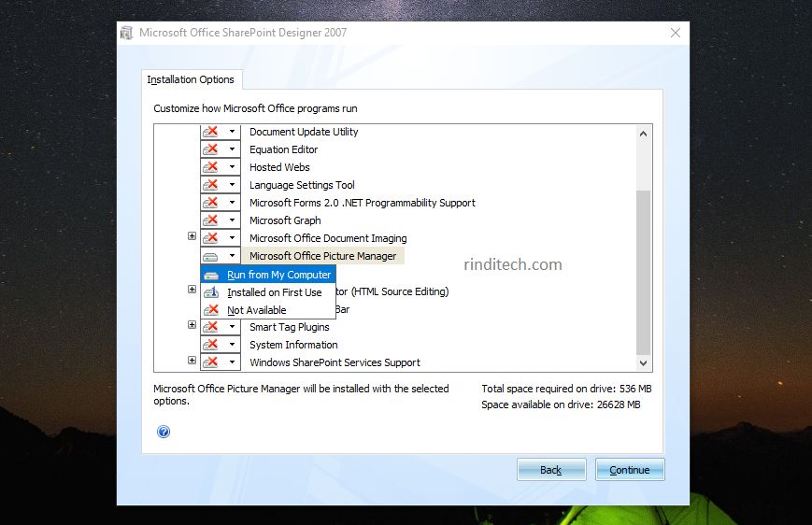812x525 pixels.
Task: Click the Microsoft Forms 2.0 drive icon
Action: tap(211, 203)
